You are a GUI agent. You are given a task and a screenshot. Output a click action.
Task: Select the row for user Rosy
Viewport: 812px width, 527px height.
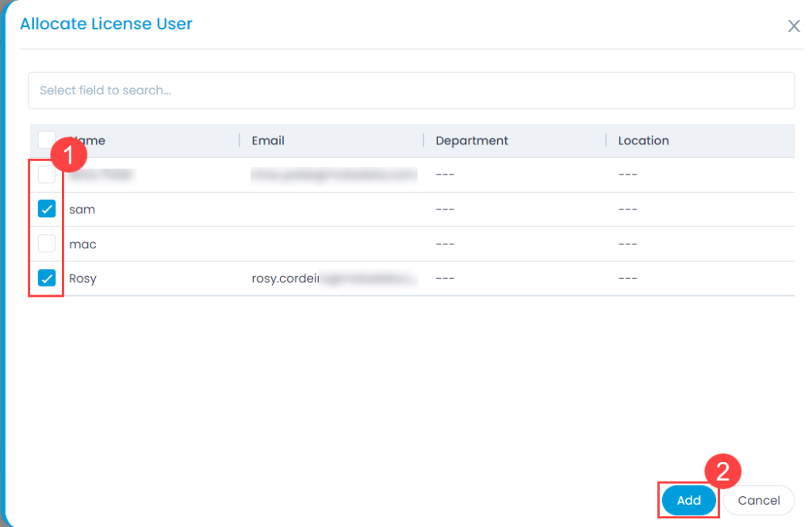tap(82, 278)
